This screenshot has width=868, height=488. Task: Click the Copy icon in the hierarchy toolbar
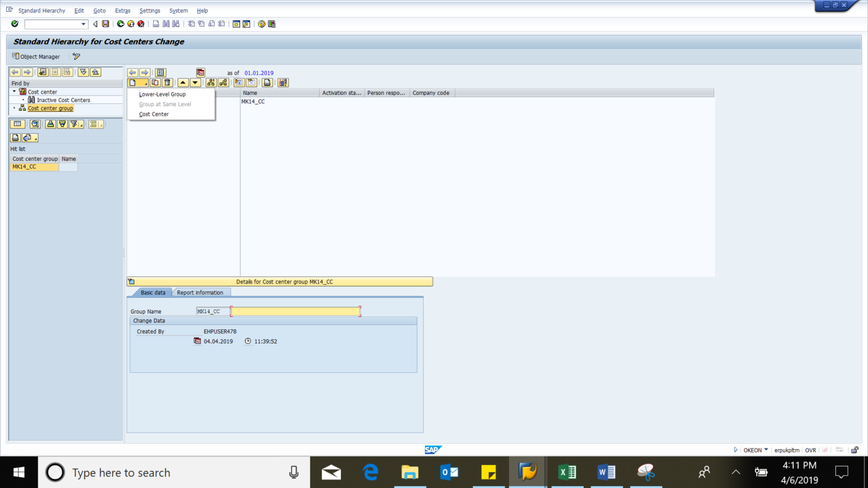[155, 82]
